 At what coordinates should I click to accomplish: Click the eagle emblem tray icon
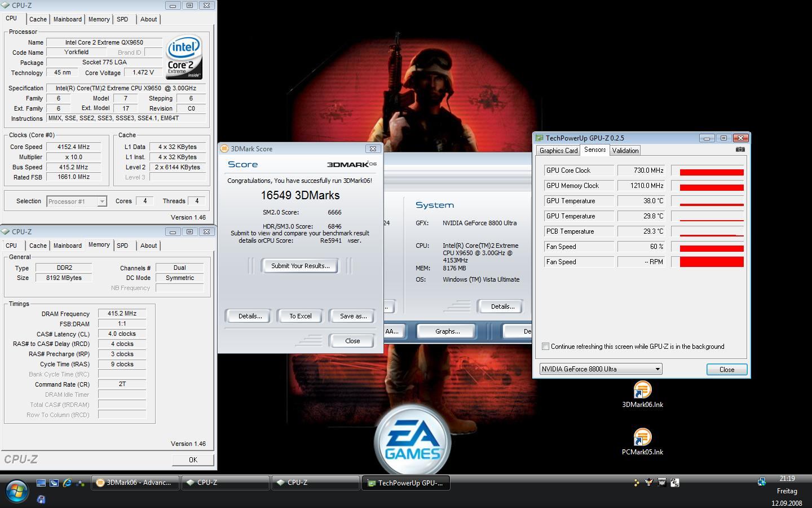[x=649, y=483]
